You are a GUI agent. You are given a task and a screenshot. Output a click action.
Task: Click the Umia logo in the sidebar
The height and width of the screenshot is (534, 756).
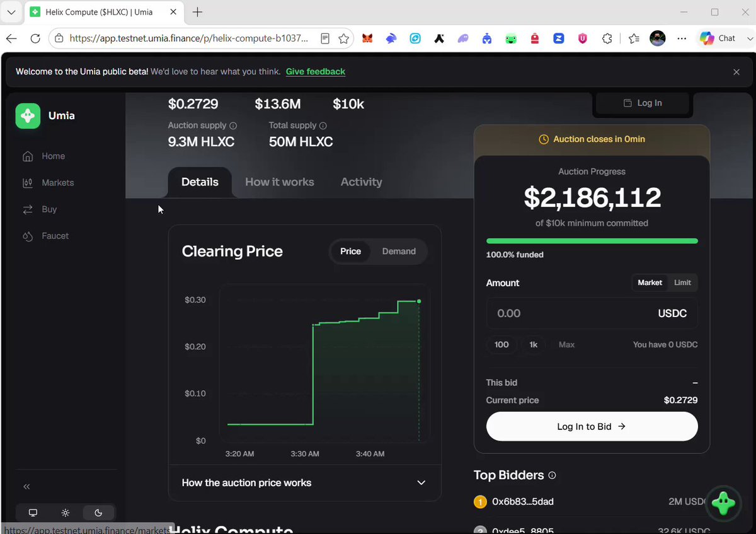(x=28, y=116)
